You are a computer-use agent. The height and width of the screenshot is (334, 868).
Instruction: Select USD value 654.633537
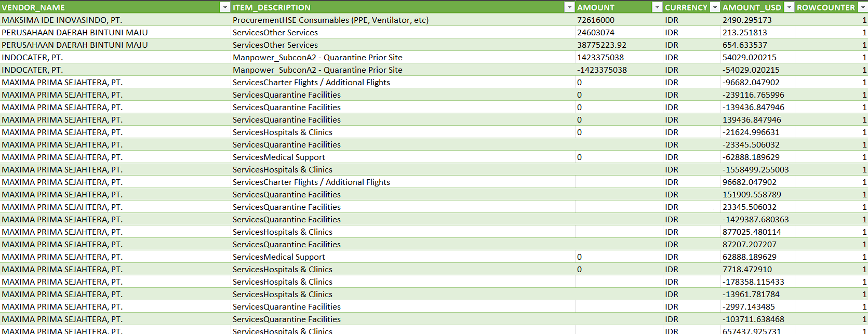(x=758, y=45)
